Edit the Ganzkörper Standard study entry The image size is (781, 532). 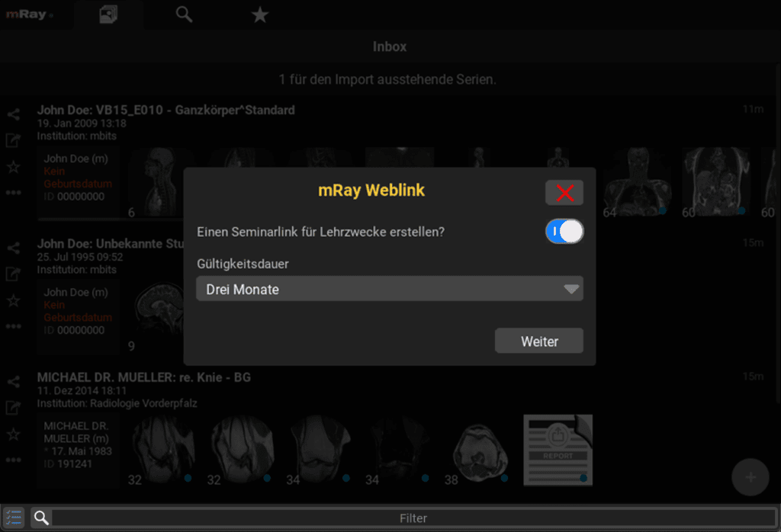13,140
